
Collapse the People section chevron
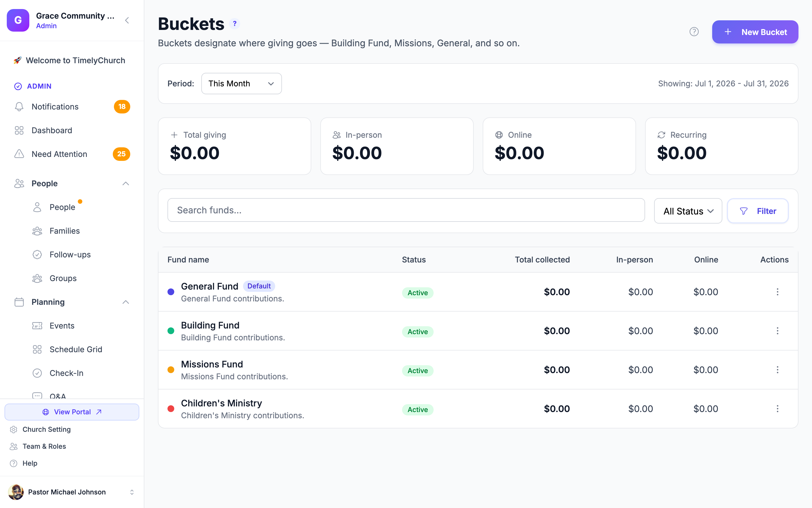click(125, 183)
